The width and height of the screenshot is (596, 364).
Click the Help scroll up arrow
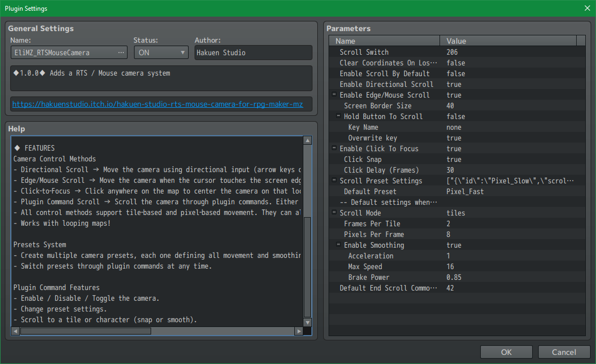click(307, 140)
